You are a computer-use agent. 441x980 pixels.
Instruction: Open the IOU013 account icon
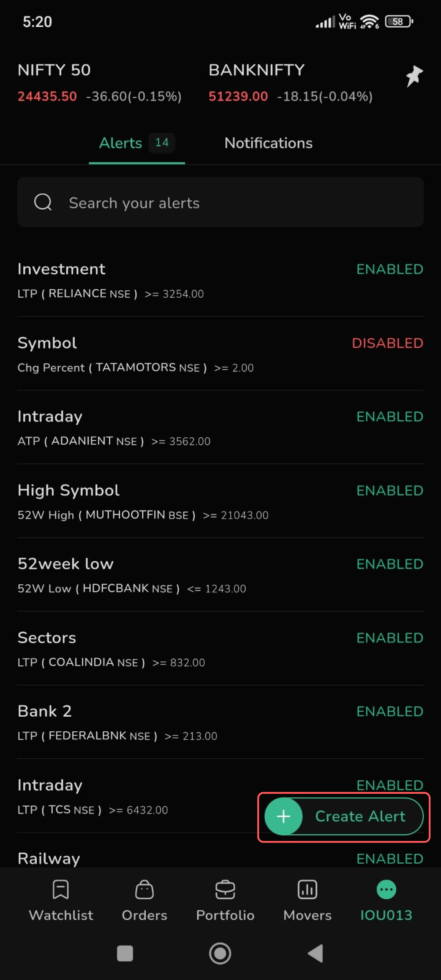pyautogui.click(x=386, y=889)
